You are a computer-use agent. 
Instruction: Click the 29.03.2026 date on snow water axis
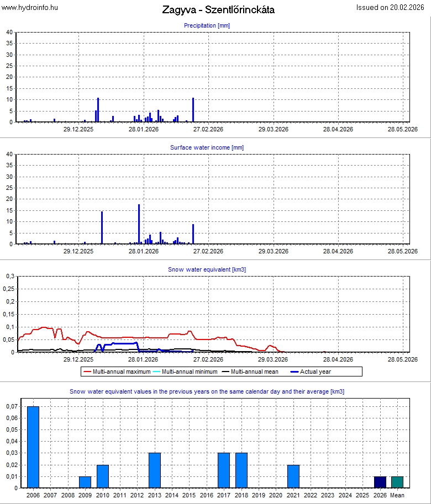pos(274,359)
